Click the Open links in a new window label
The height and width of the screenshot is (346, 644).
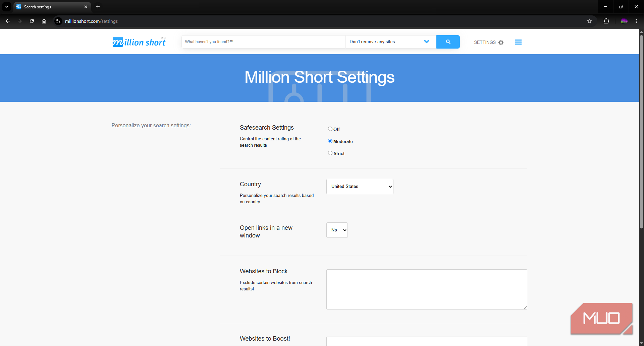(x=266, y=231)
